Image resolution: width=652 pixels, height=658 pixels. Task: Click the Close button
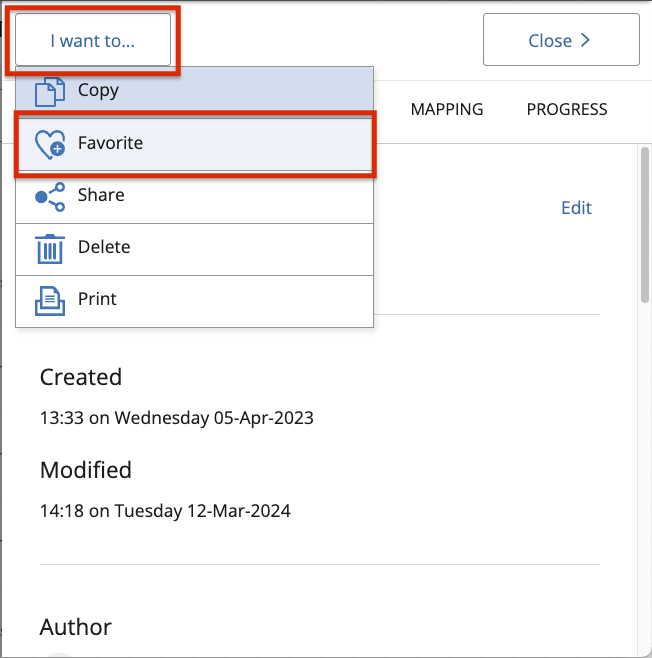561,40
